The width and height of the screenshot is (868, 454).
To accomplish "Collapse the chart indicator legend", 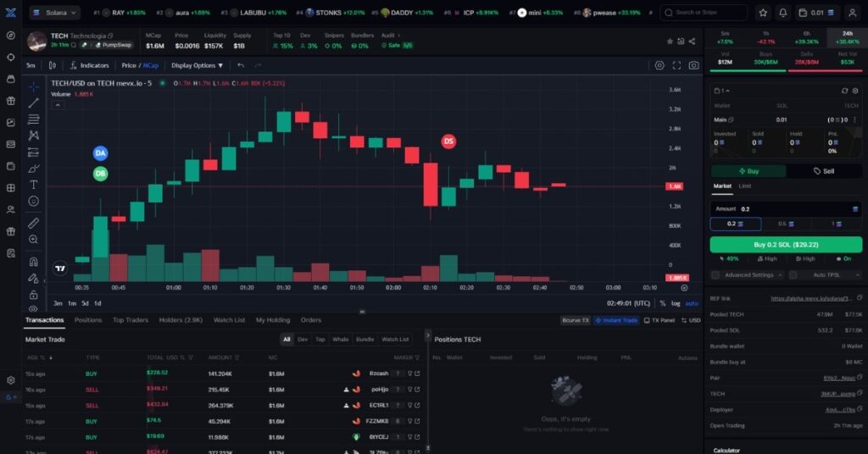I will tap(58, 105).
